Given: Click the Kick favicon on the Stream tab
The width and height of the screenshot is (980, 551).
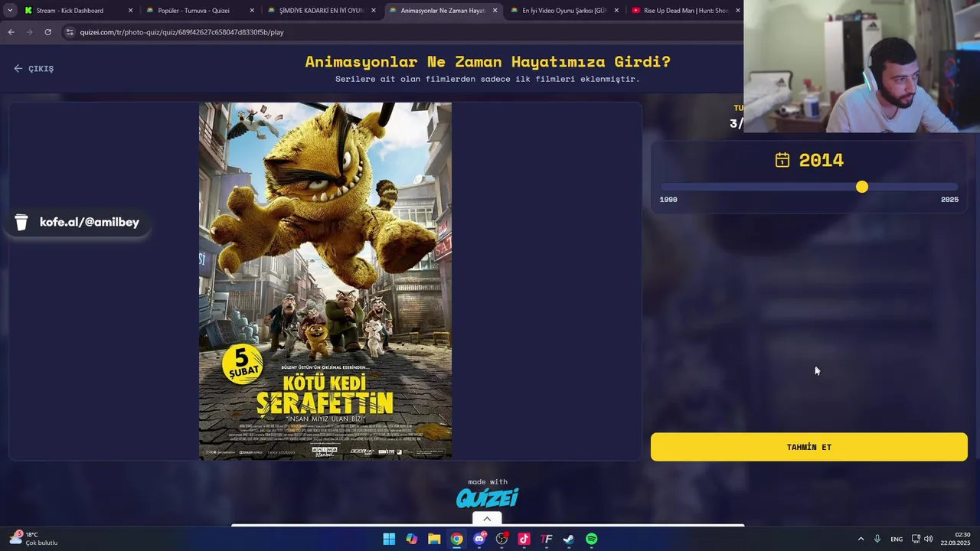Looking at the screenshot, I should click(x=28, y=11).
